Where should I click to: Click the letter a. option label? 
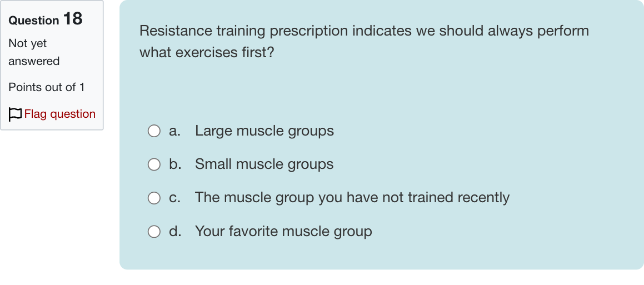tap(175, 131)
